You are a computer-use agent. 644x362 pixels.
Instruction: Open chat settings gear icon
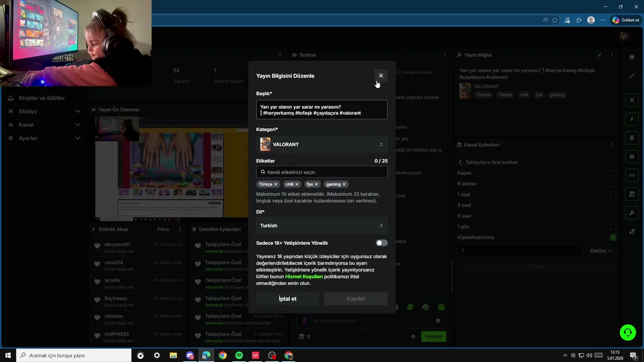click(413, 337)
